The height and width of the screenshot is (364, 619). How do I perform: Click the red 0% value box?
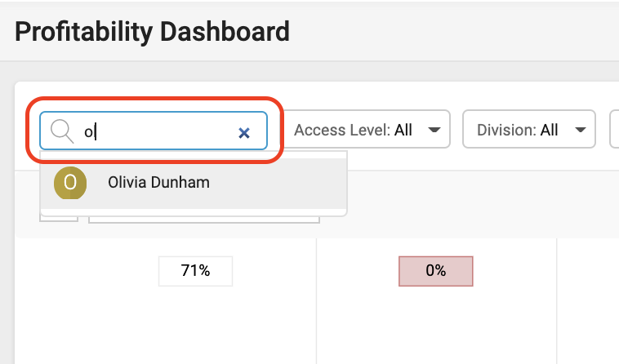pyautogui.click(x=436, y=271)
